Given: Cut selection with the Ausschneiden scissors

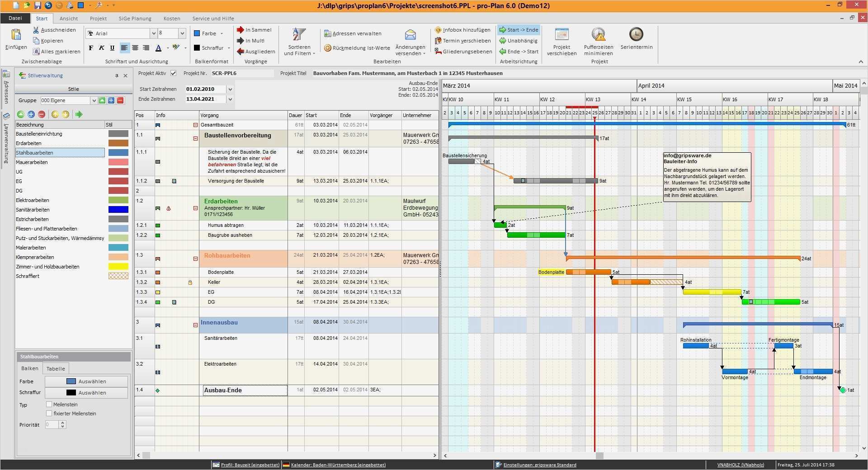Looking at the screenshot, I should point(36,30).
